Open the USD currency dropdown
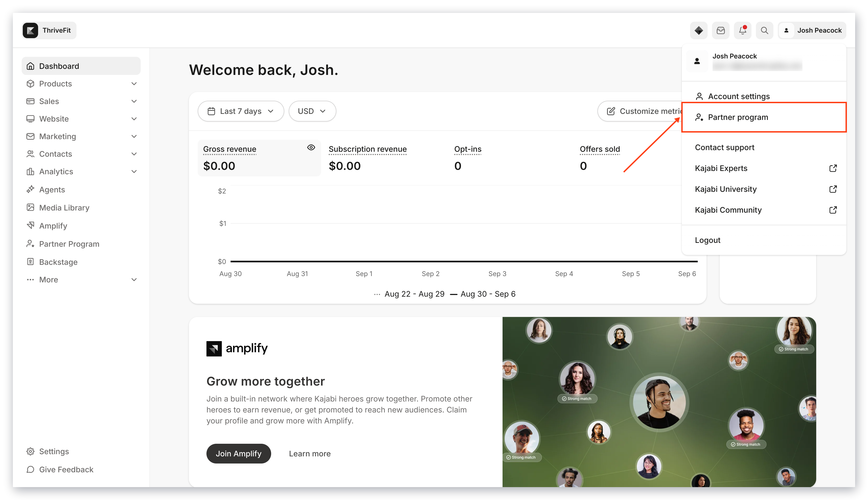 [x=312, y=111]
